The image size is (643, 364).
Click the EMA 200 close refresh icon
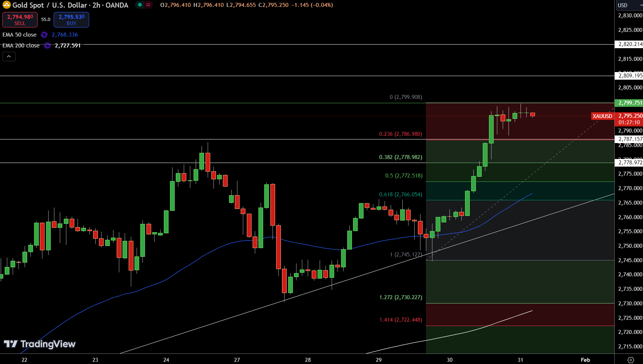tap(47, 46)
